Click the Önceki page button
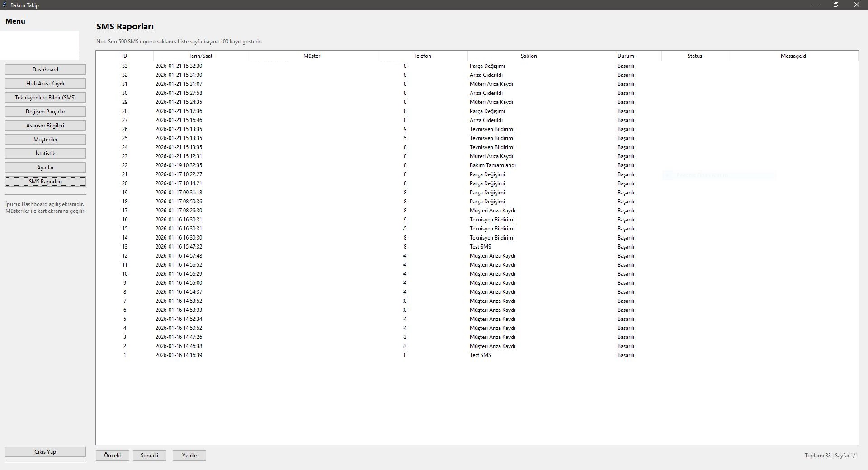 [x=112, y=456]
